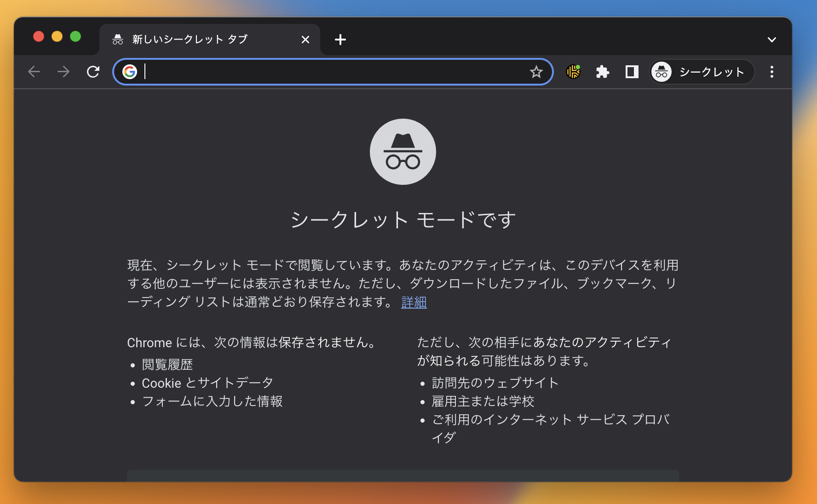817x504 pixels.
Task: Open the yellow striped extension icon
Action: click(x=573, y=72)
